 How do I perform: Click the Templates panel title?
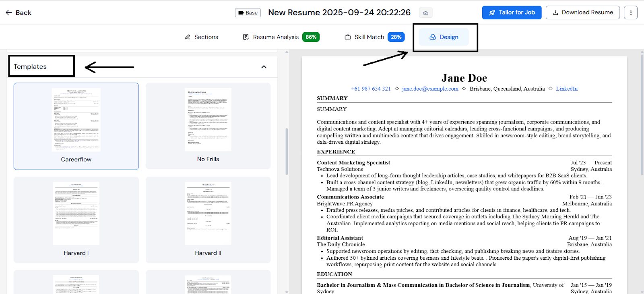point(30,67)
